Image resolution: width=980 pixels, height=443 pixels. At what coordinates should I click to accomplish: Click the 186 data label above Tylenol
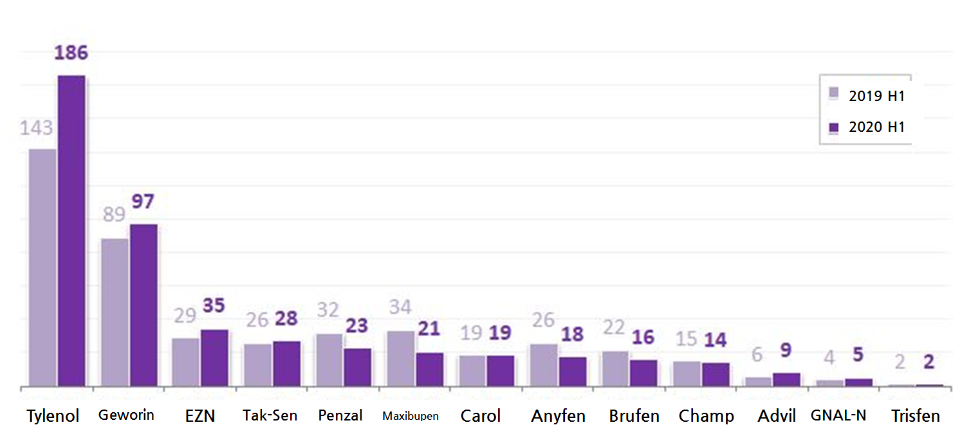71,53
